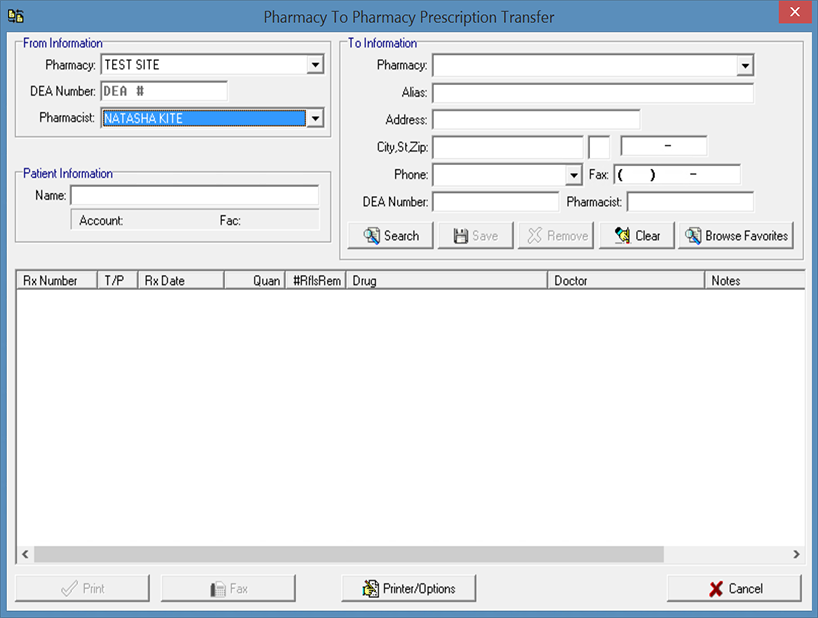Click the patient Name input field

tap(194, 196)
